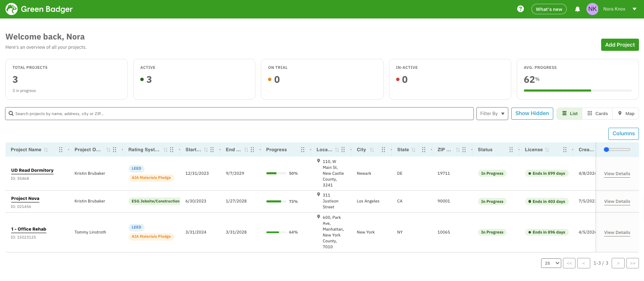The height and width of the screenshot is (281, 644).
Task: Click drag handle of End... column
Action: coord(252,150)
